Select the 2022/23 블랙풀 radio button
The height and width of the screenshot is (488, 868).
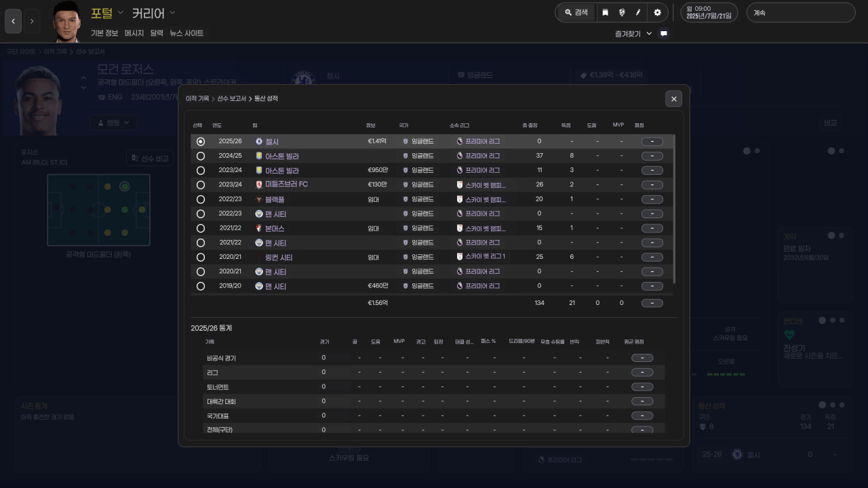point(200,199)
